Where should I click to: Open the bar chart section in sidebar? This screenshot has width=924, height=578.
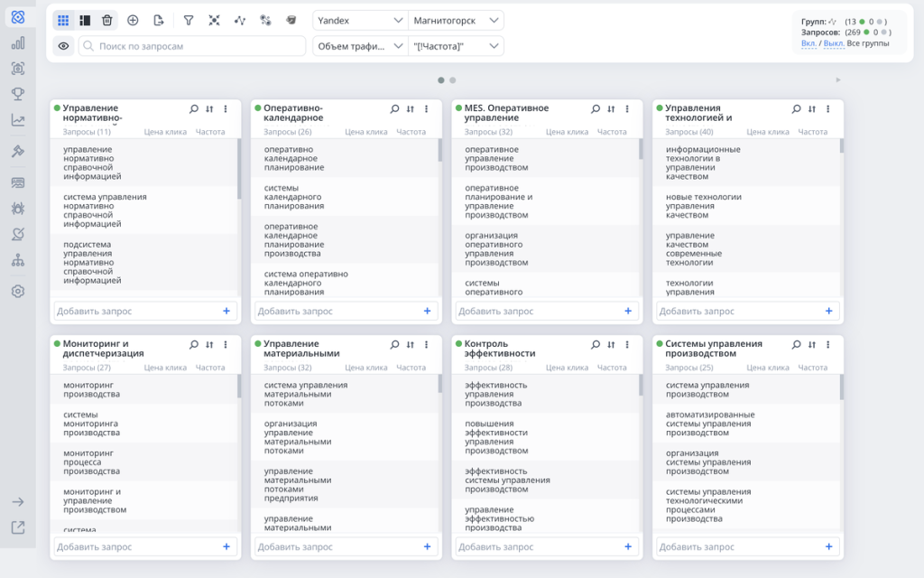(x=18, y=43)
